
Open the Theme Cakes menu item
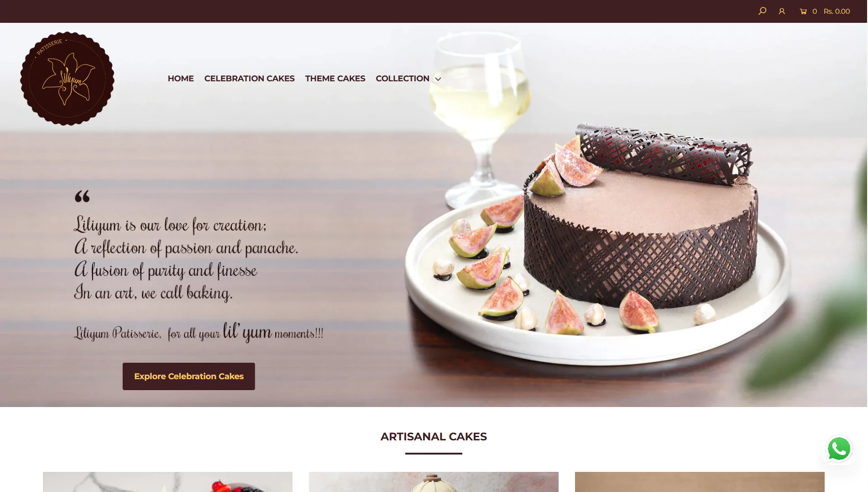click(335, 79)
